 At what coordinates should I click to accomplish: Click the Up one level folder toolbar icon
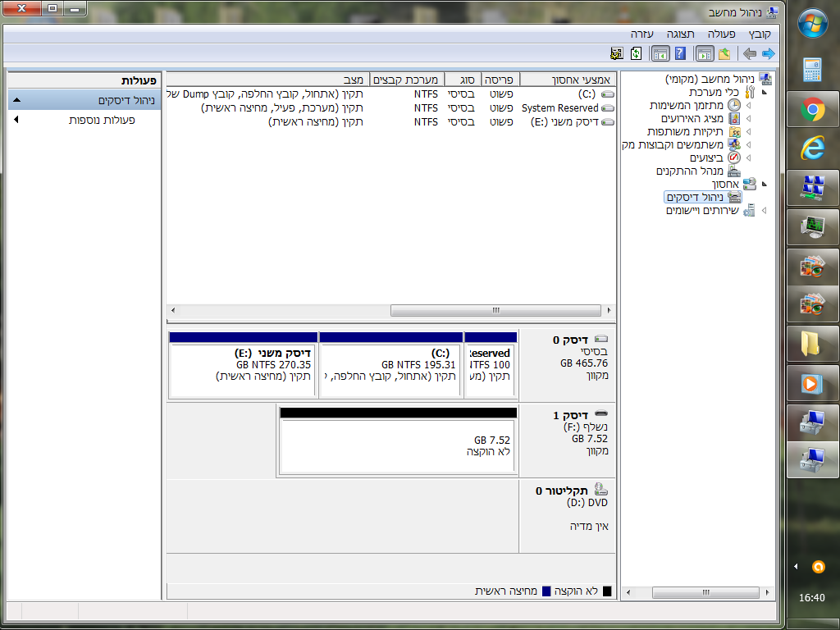click(724, 53)
